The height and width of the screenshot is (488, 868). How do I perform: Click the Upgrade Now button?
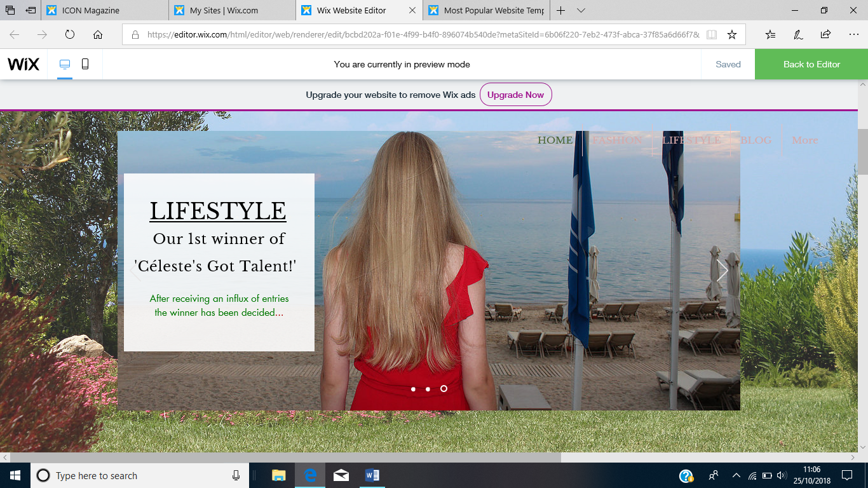[515, 95]
